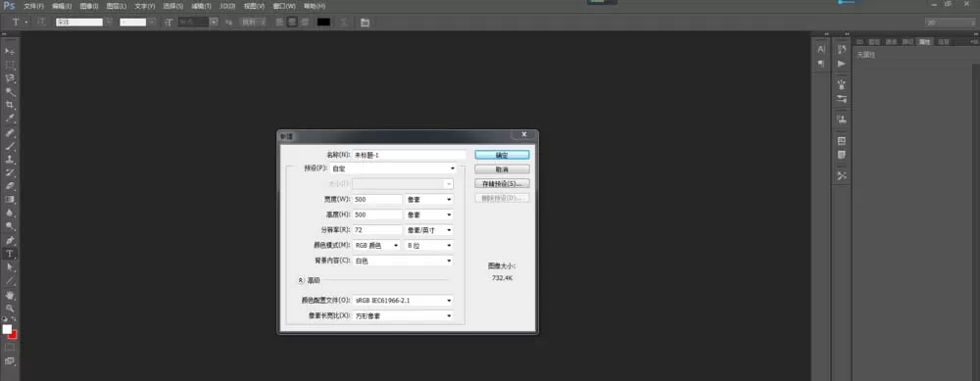
Task: Confirm new document with 确定 button
Action: (502, 155)
